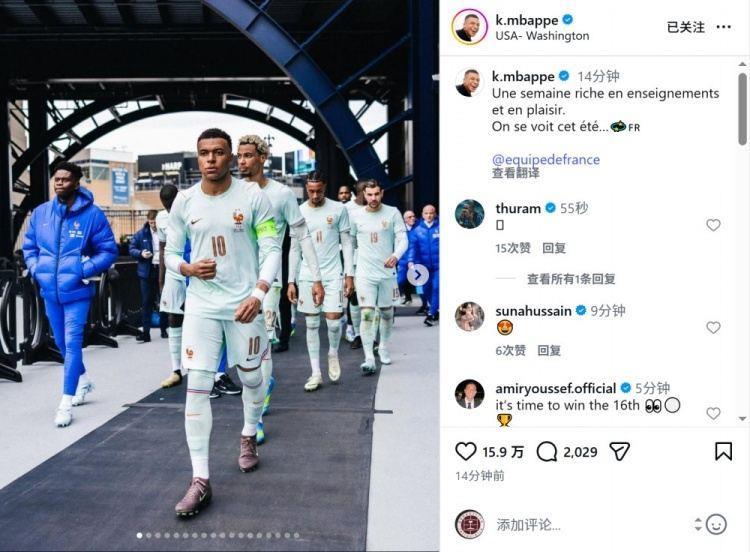Image resolution: width=750 pixels, height=552 pixels.
Task: Like the post with the heart icon
Action: click(465, 452)
